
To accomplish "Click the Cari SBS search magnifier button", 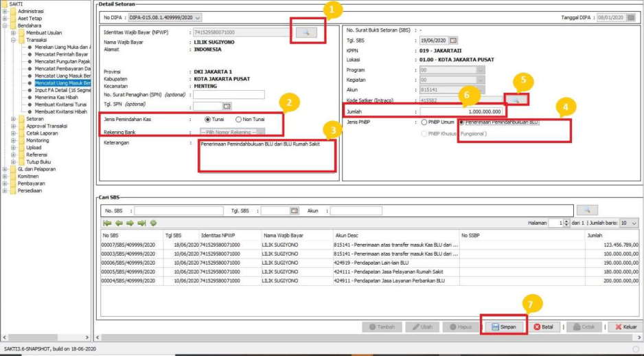I will pyautogui.click(x=587, y=210).
